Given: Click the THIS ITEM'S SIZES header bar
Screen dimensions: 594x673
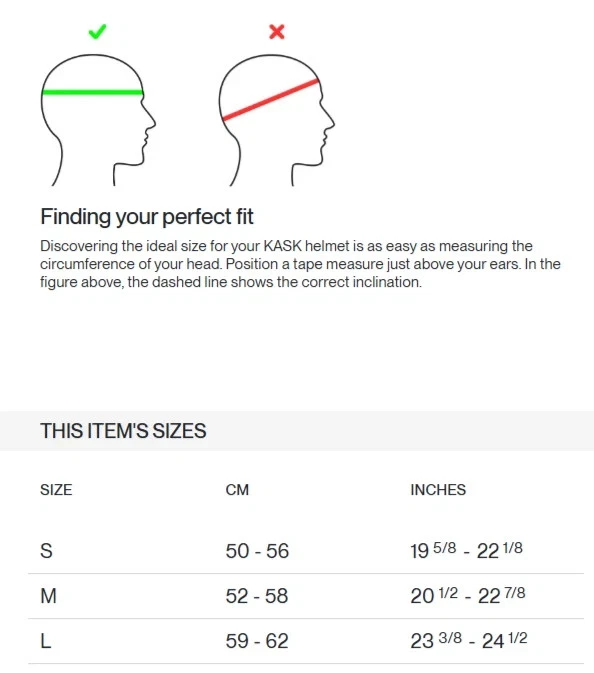Looking at the screenshot, I should (297, 431).
